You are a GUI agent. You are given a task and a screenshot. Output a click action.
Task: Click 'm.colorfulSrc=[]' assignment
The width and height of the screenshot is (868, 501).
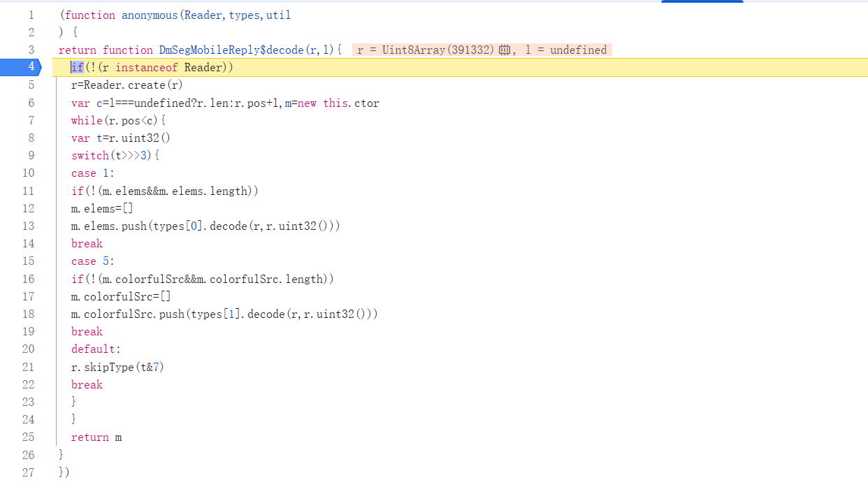[121, 296]
